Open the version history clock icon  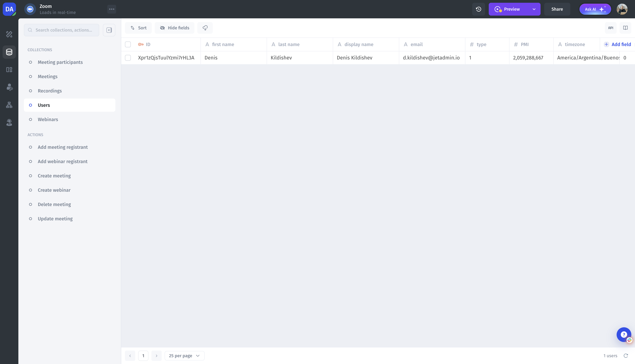click(x=478, y=9)
